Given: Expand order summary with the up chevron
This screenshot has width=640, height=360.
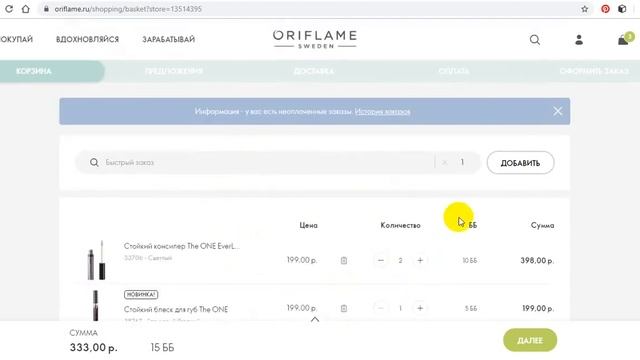Looking at the screenshot, I should (x=315, y=320).
